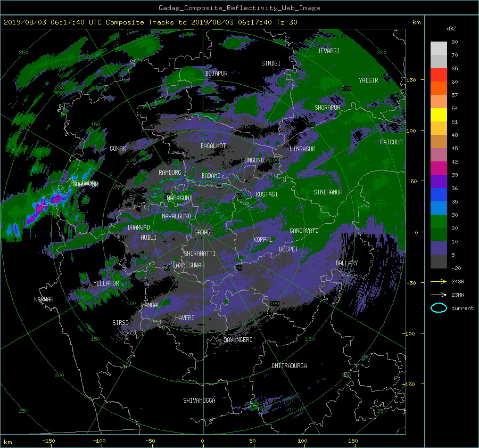
Task: Click the HUNGUND city label
Action: point(252,160)
